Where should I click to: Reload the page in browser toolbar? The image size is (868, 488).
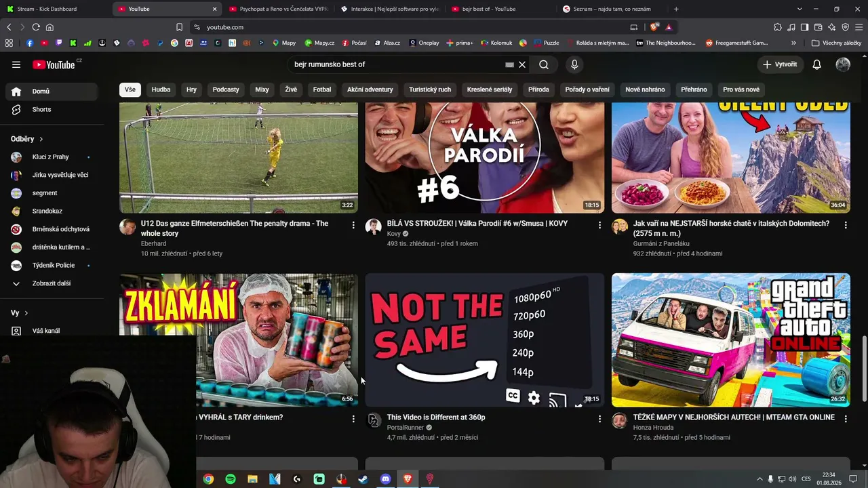click(36, 27)
